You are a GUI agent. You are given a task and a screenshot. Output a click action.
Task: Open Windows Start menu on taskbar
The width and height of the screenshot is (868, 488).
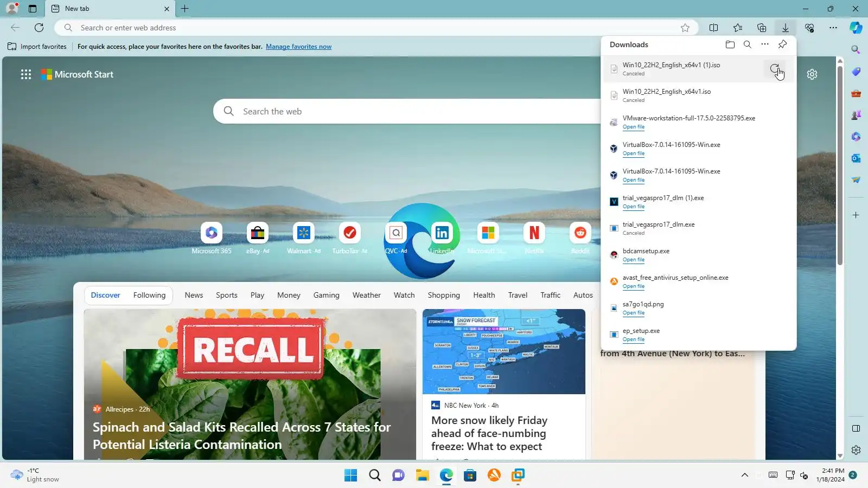click(x=351, y=476)
